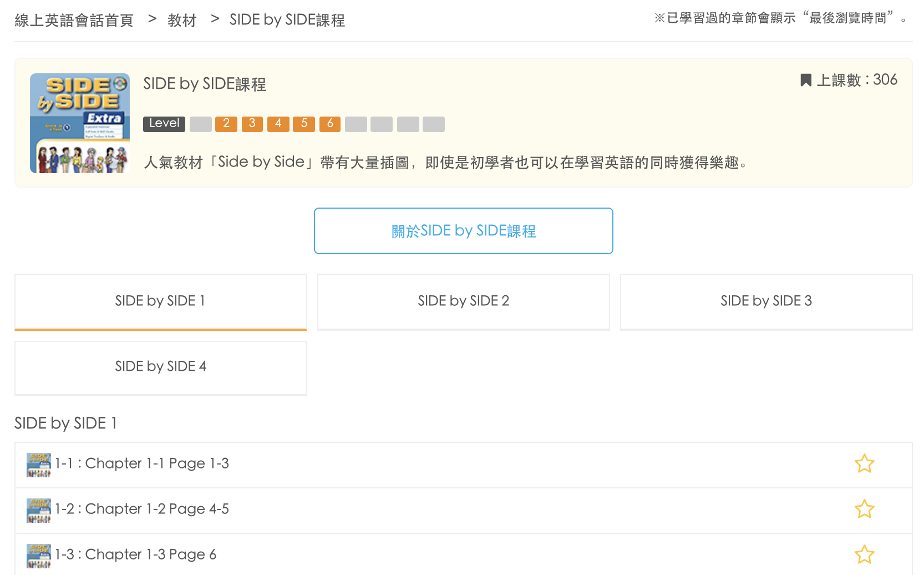Click the Chapter 1-3 book thumbnail
Viewport: 924px width, 575px height.
point(39,556)
